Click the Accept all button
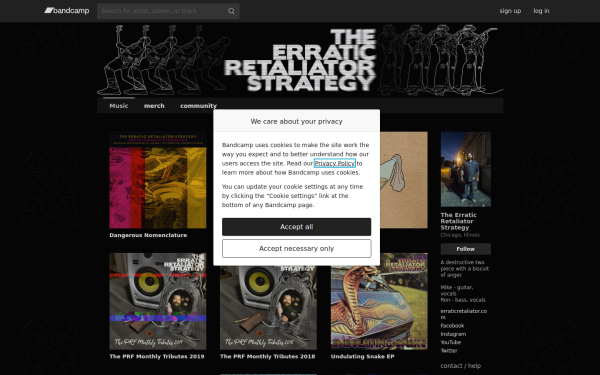Screen dimensions: 600x375 click(x=297, y=227)
